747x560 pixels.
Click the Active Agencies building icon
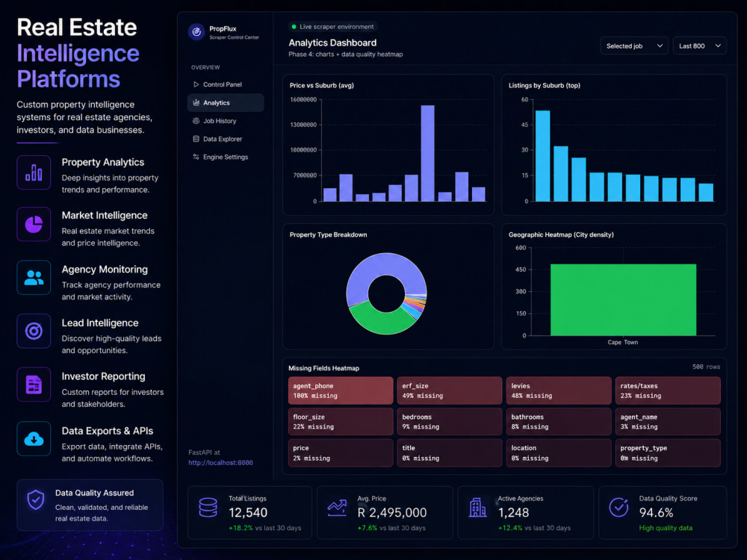(477, 508)
